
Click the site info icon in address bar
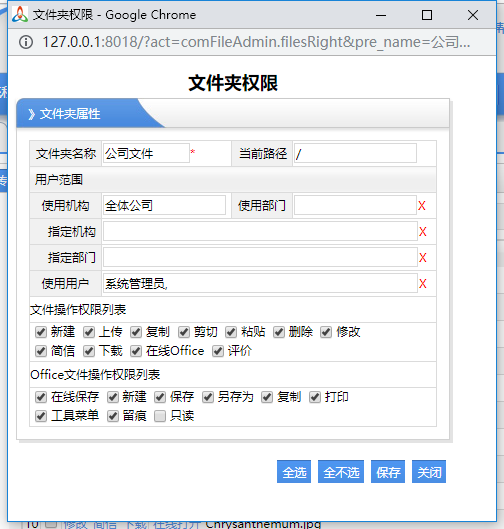pyautogui.click(x=26, y=42)
